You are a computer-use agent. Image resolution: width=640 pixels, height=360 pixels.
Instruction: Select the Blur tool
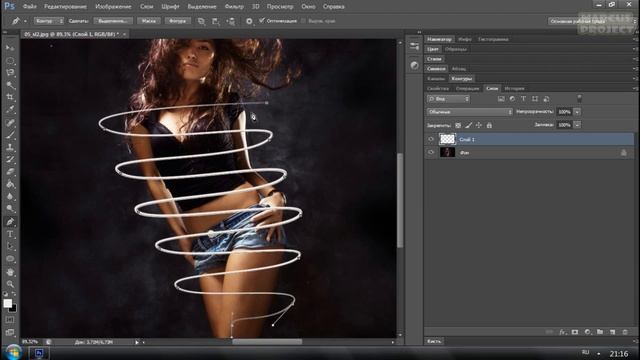(10, 196)
